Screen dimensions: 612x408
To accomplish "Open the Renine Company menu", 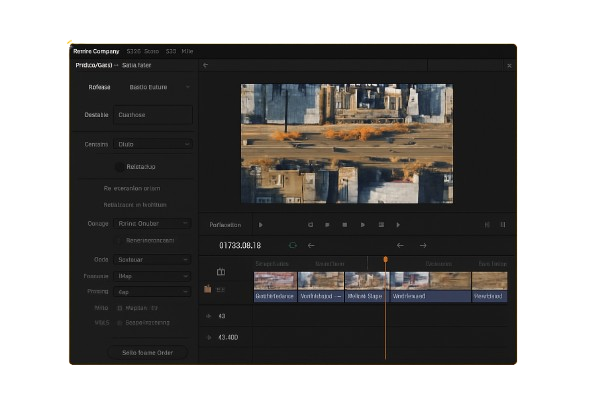I will point(96,51).
